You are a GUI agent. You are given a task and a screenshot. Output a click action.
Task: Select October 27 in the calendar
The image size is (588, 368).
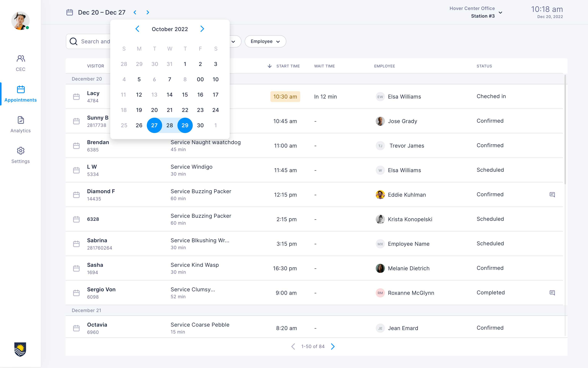(154, 125)
